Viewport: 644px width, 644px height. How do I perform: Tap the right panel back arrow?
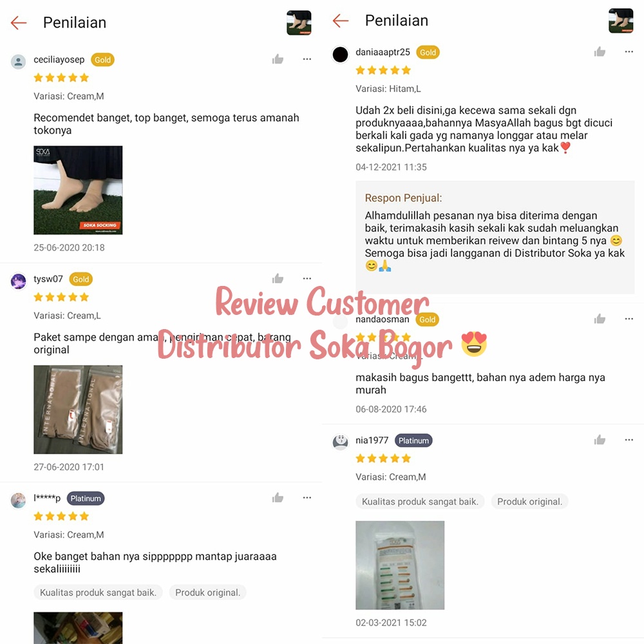(341, 21)
